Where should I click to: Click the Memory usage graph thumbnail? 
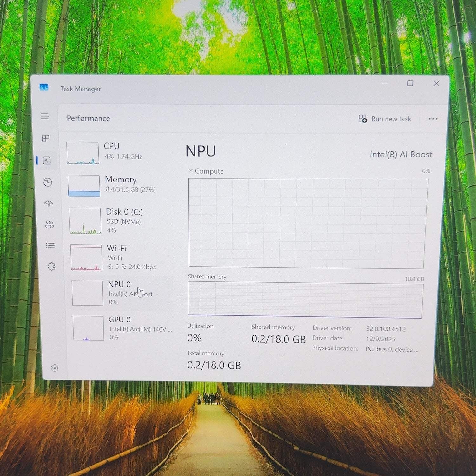[x=84, y=186]
